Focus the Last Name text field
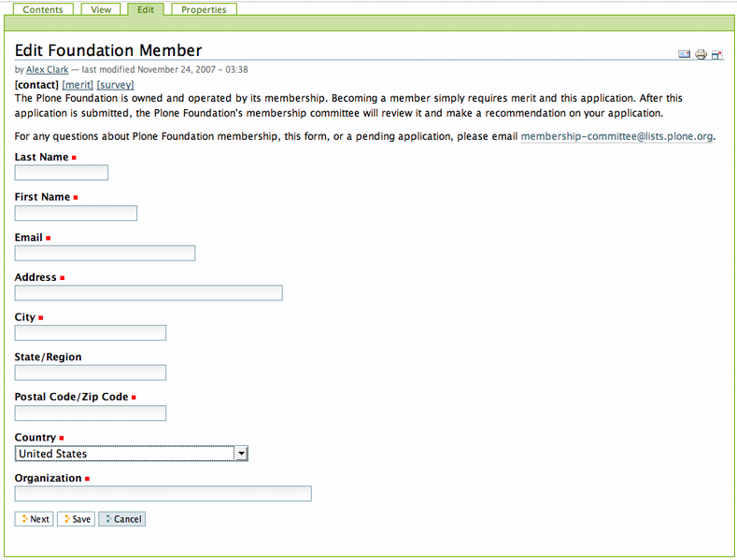The image size is (737, 560). pyautogui.click(x=62, y=173)
